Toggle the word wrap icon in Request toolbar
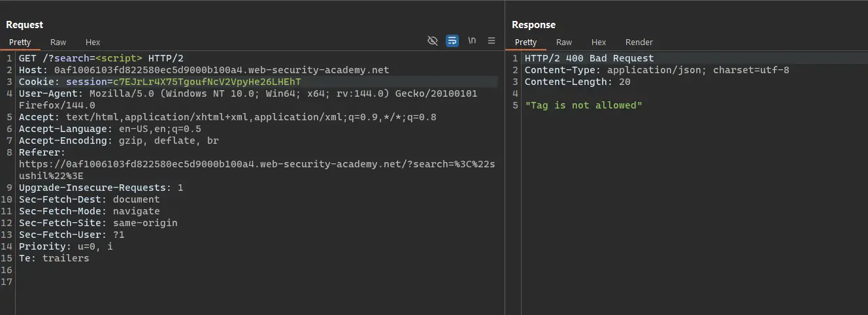 point(452,41)
